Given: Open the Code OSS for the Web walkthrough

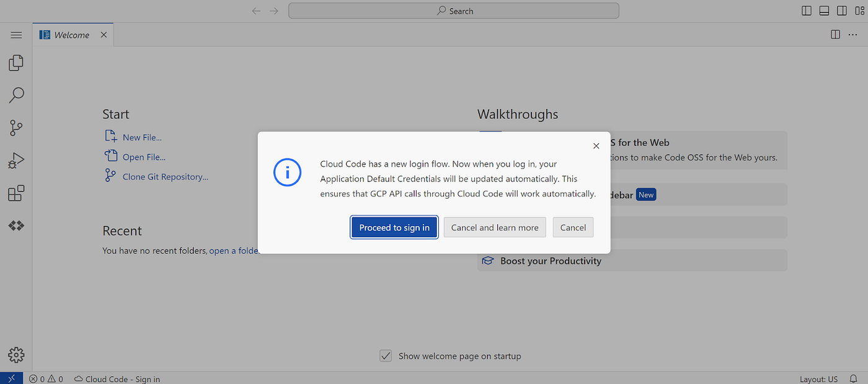Looking at the screenshot, I should pos(699,150).
